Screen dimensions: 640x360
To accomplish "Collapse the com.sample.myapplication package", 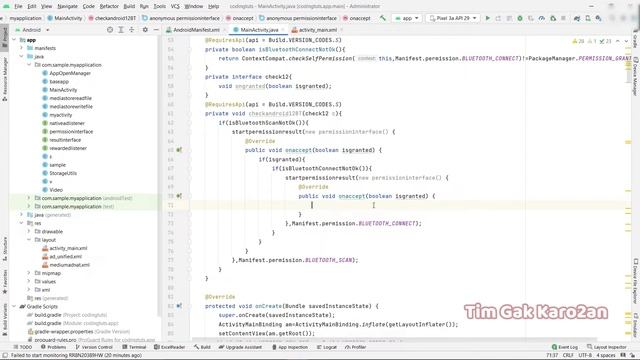I will (29, 65).
